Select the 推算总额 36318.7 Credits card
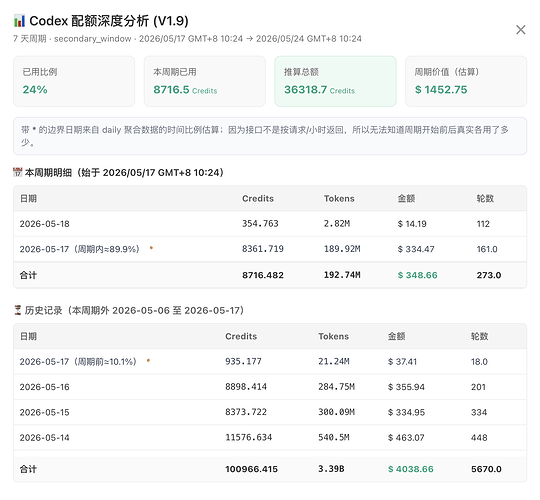 pyautogui.click(x=335, y=81)
